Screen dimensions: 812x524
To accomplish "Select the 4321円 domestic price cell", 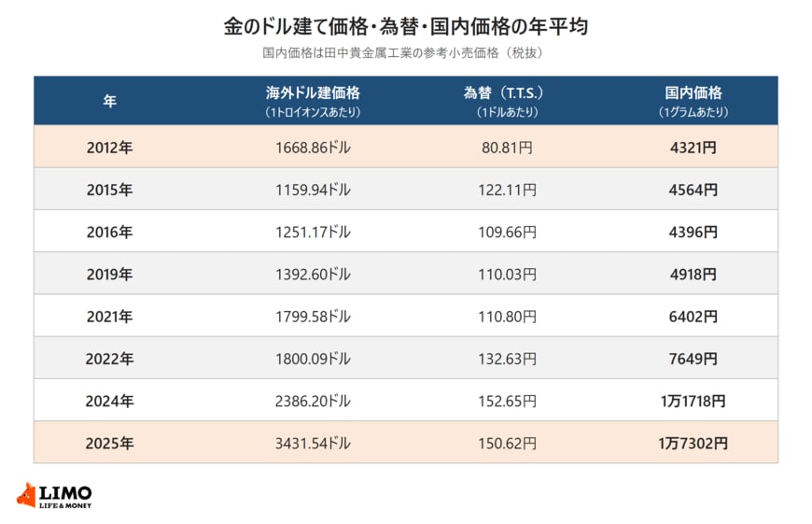I will pos(693,148).
